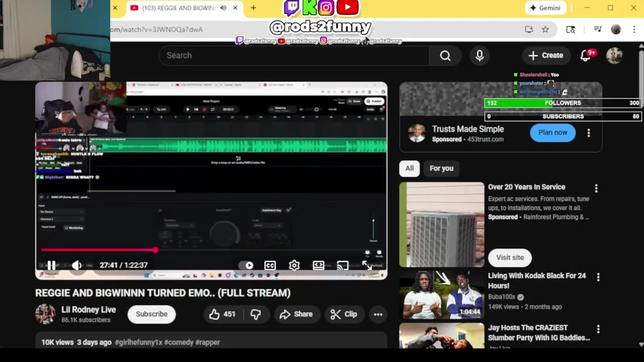Image resolution: width=644 pixels, height=362 pixels.
Task: Open the YouTube account avatar menu
Action: pyautogui.click(x=614, y=55)
